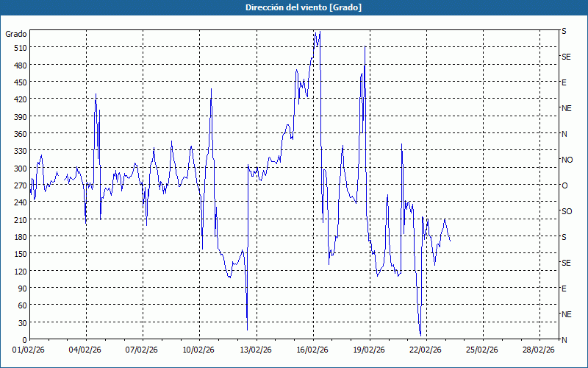The height and width of the screenshot is (368, 588).
Task: Click the 180 degree y-axis label
Action: pyautogui.click(x=19, y=237)
